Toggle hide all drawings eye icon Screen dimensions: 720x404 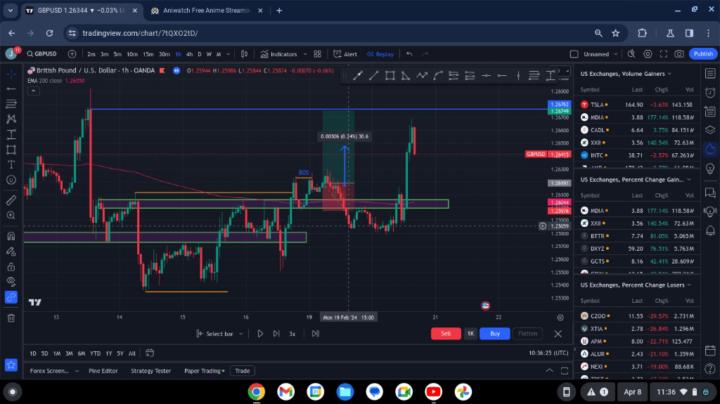[11, 282]
